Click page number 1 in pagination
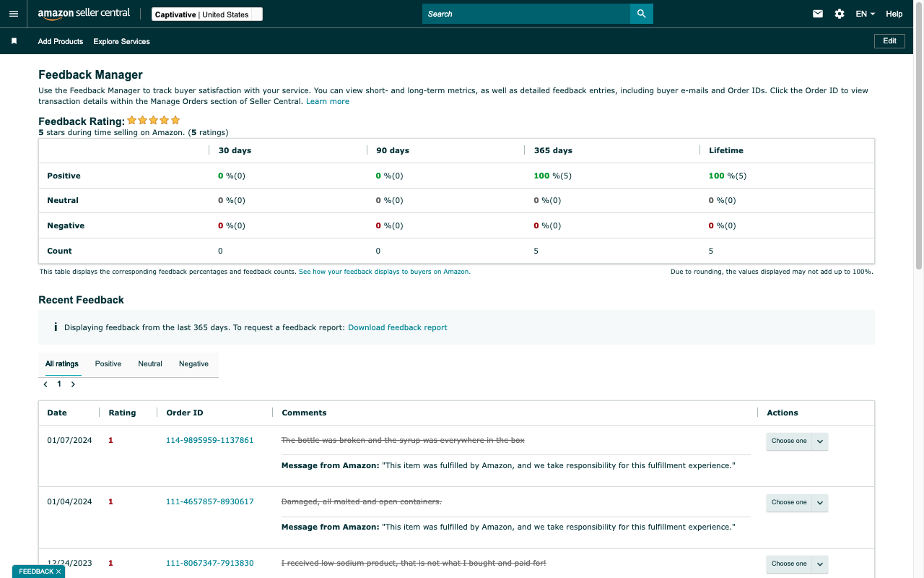 click(59, 384)
